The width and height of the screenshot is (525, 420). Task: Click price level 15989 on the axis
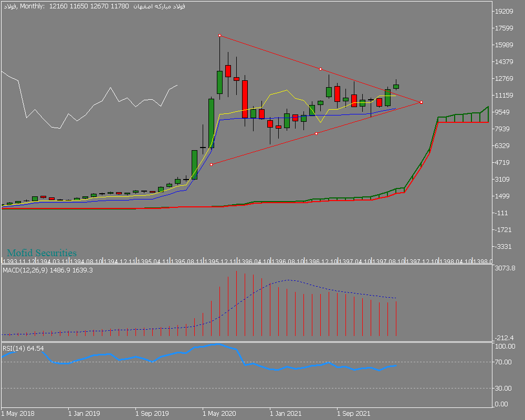pyautogui.click(x=504, y=45)
